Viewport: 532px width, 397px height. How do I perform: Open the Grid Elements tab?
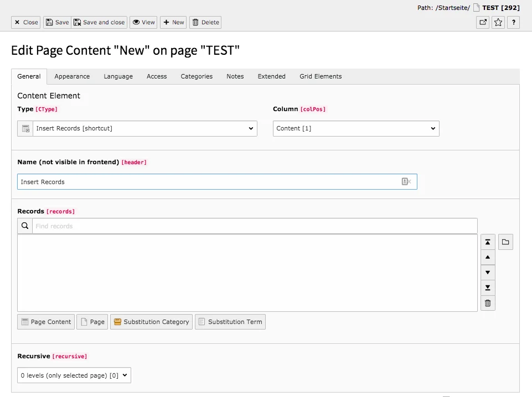coord(320,76)
